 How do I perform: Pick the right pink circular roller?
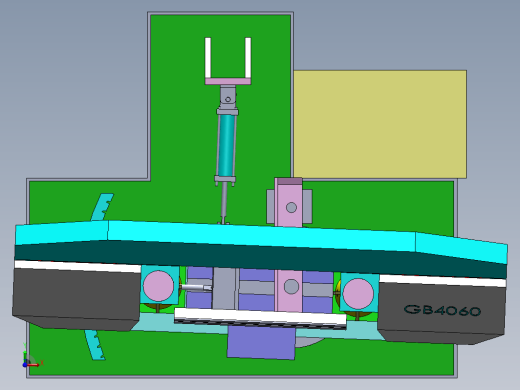point(358,294)
